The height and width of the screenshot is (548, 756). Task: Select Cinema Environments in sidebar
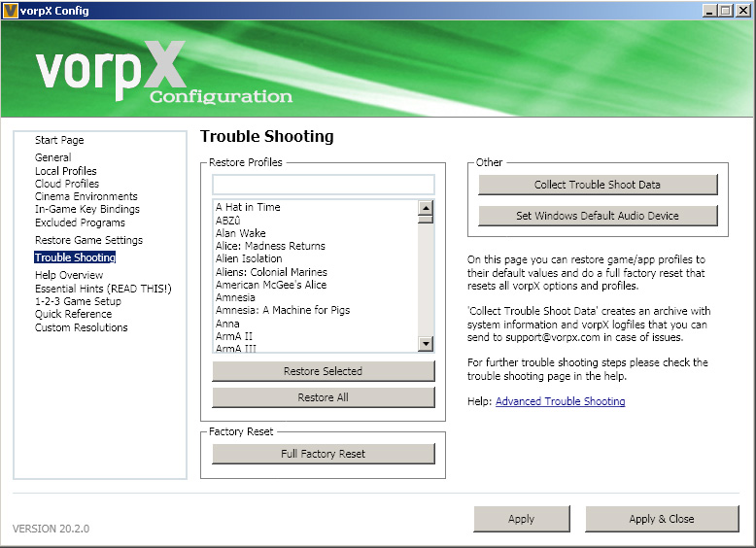click(86, 196)
